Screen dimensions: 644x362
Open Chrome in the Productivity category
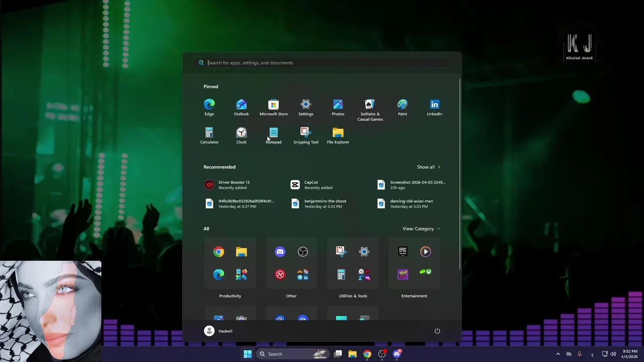pos(218,252)
